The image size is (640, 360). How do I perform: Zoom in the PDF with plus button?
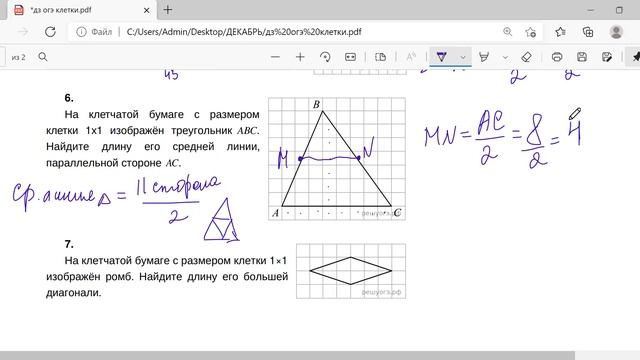coord(300,57)
